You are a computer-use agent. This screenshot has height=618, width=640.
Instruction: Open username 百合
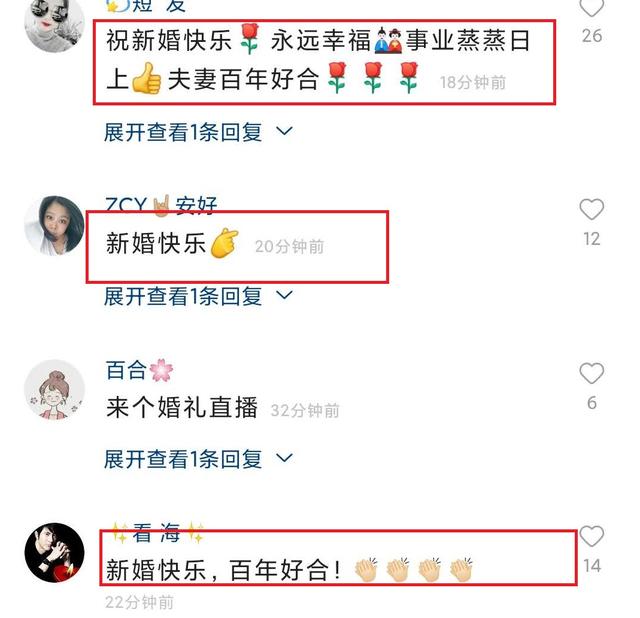click(139, 370)
